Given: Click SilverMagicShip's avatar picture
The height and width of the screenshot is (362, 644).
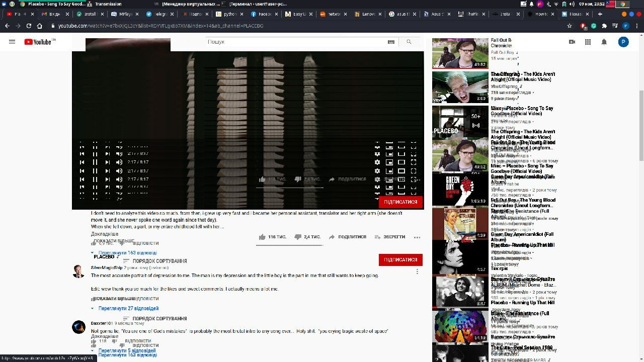Looking at the screenshot, I should (x=78, y=271).
